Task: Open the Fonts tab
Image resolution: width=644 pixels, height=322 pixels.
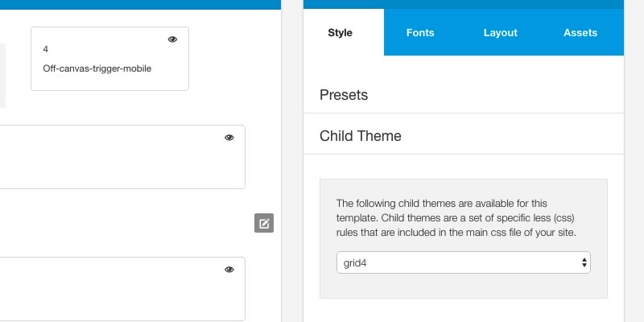Action: tap(420, 33)
